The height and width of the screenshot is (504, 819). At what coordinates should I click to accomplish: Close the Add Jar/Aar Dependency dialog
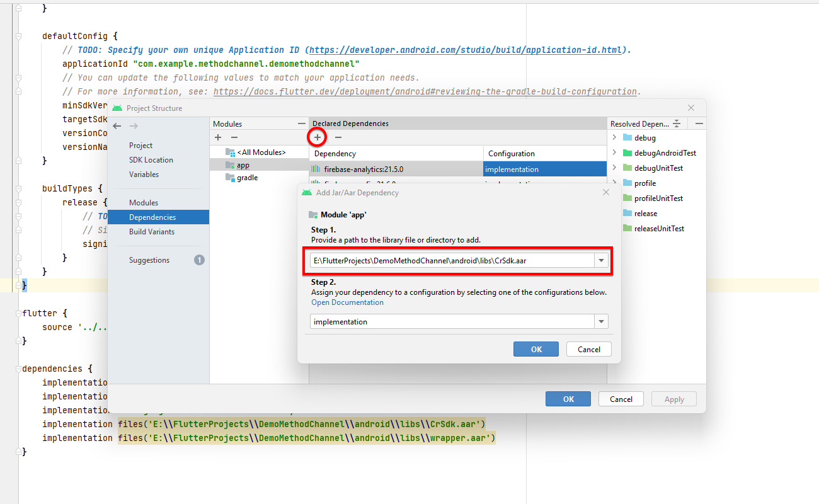[x=606, y=192]
